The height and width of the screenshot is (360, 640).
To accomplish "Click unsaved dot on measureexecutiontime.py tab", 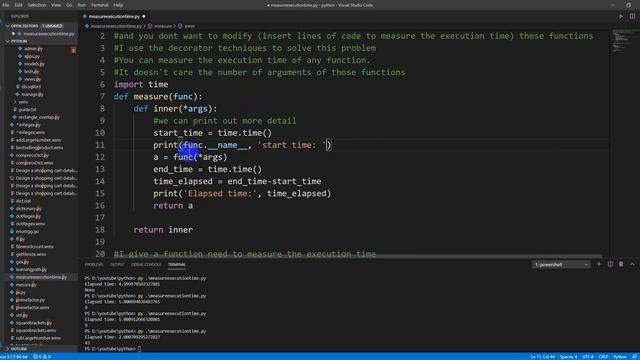I will click(144, 16).
